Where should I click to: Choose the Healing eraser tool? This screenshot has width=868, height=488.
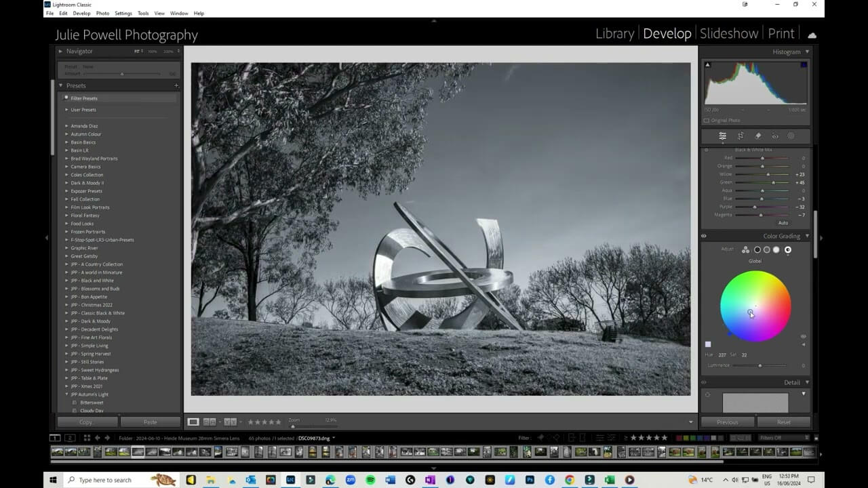click(758, 136)
